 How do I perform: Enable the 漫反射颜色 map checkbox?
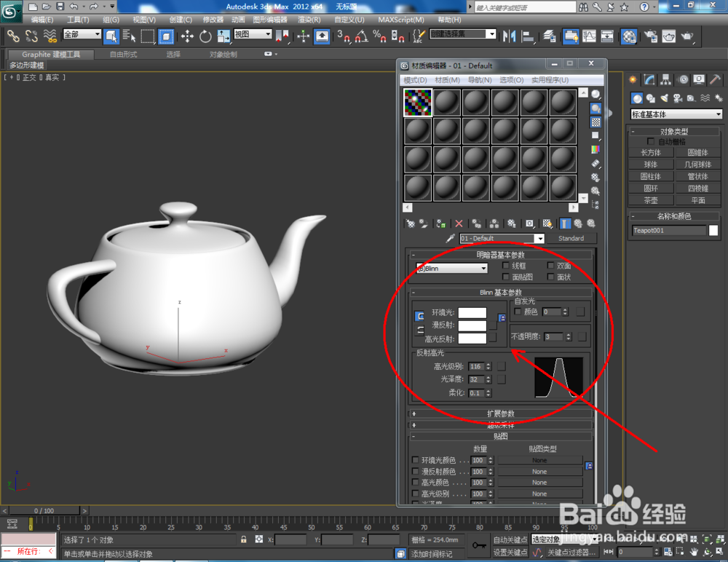(x=416, y=471)
